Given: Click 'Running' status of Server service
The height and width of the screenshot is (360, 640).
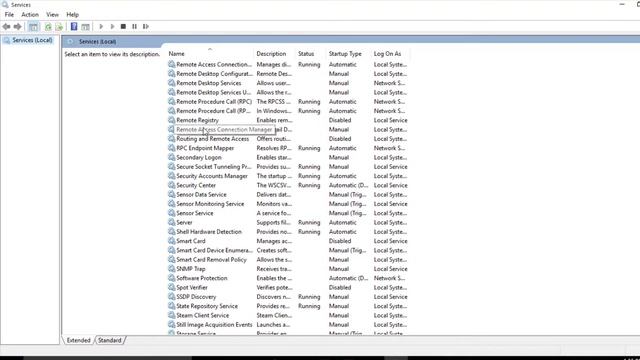Looking at the screenshot, I should pos(309,222).
